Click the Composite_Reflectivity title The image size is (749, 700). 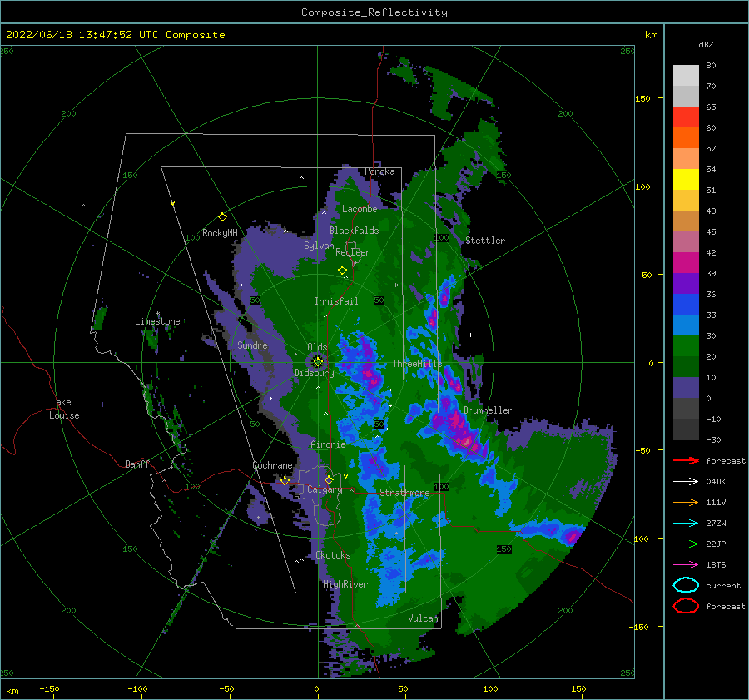click(374, 12)
